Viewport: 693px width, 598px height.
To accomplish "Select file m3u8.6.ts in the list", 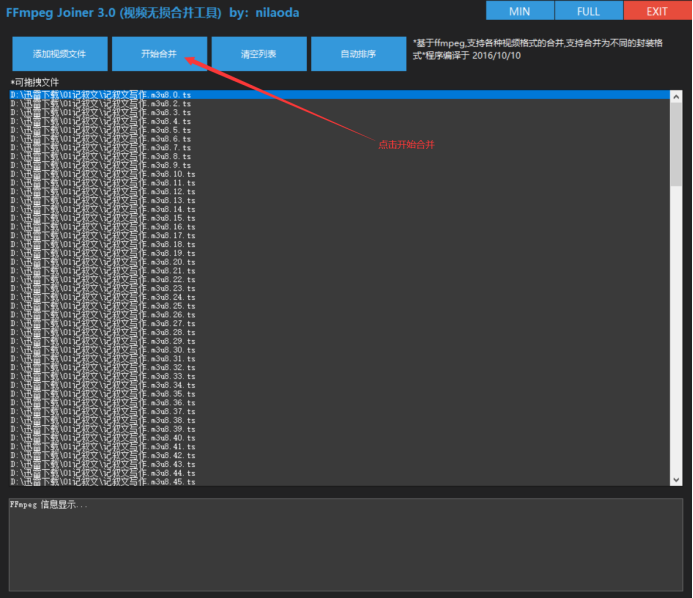I will click(x=339, y=139).
